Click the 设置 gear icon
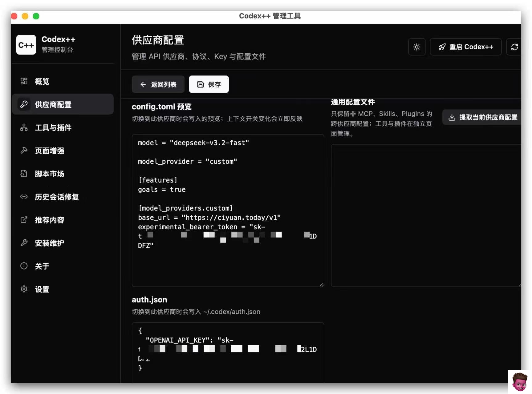The image size is (532, 394). tap(24, 289)
